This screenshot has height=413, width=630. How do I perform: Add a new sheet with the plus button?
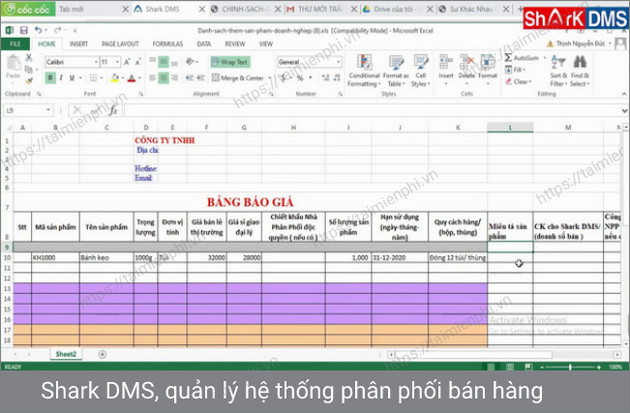coord(101,354)
